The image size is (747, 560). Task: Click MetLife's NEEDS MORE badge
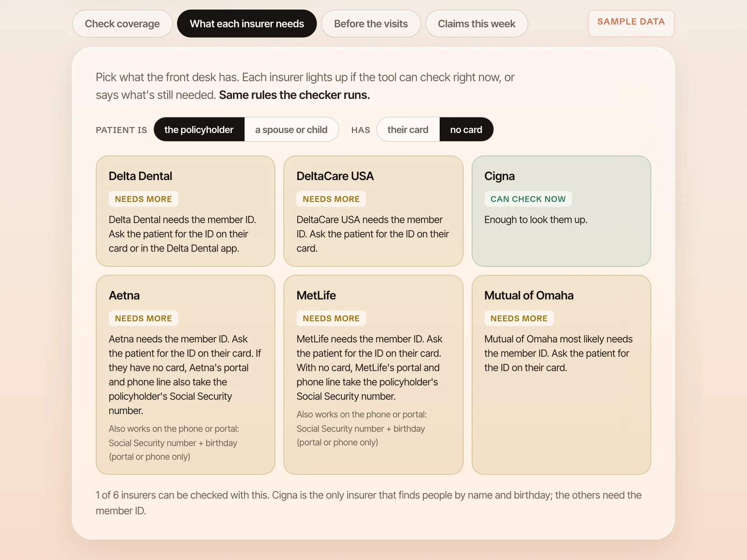331,318
